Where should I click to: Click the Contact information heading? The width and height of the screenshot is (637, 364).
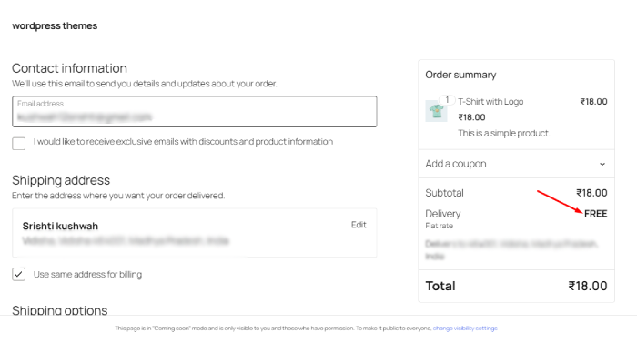click(x=69, y=68)
